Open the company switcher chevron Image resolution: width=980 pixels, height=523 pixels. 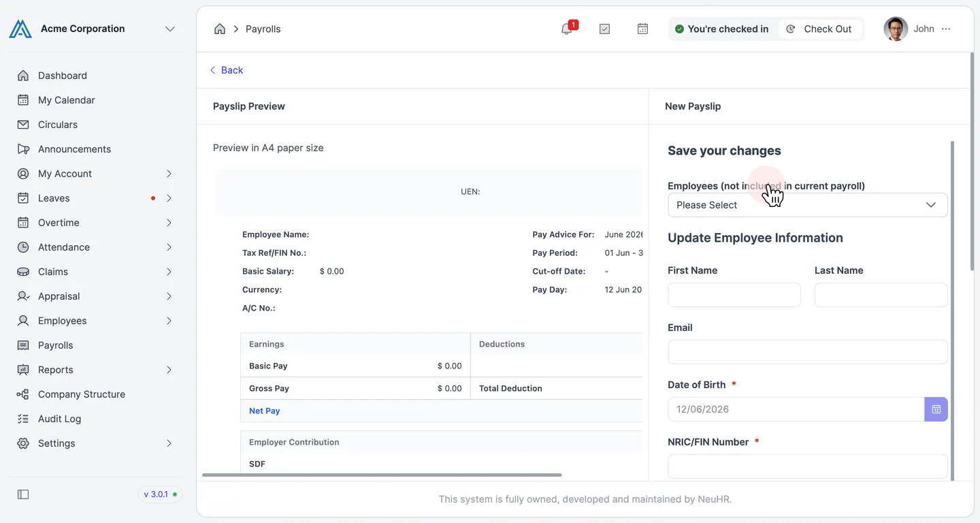(x=170, y=29)
